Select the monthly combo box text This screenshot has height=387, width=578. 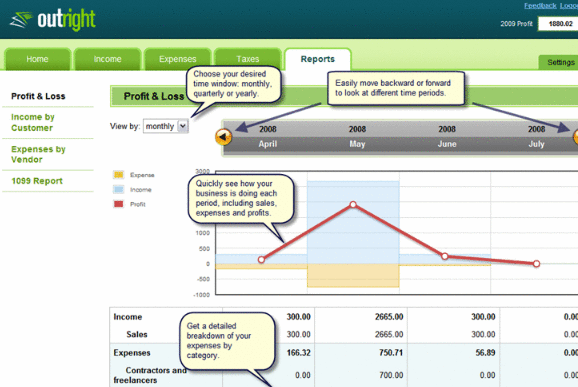pyautogui.click(x=160, y=126)
